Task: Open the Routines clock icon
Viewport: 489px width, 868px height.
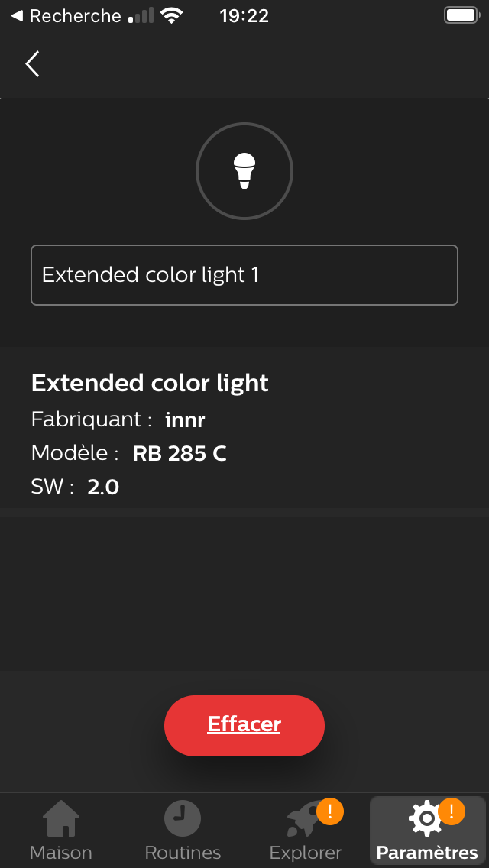Action: click(x=182, y=819)
